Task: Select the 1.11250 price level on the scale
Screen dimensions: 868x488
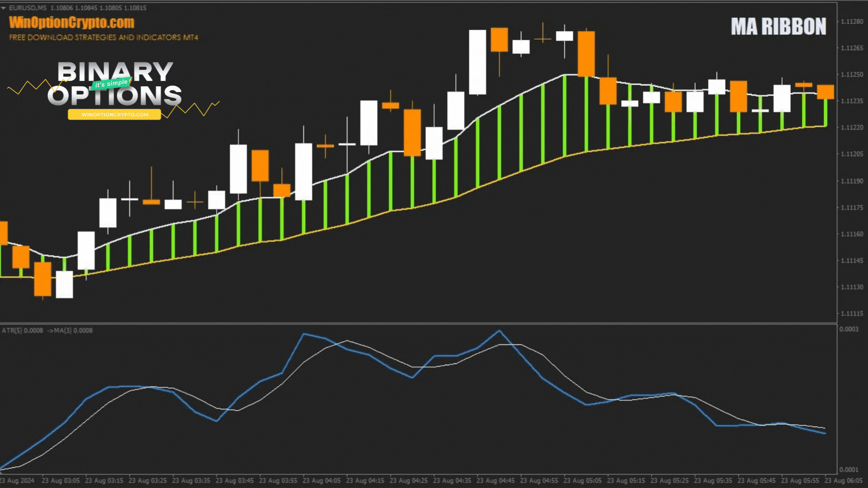Action: click(853, 74)
